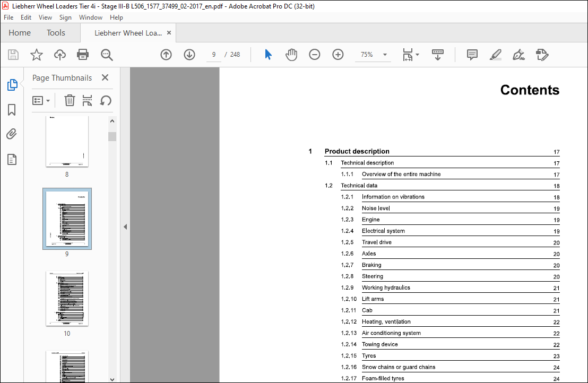Activate the Hand pan tool
588x383 pixels.
291,55
